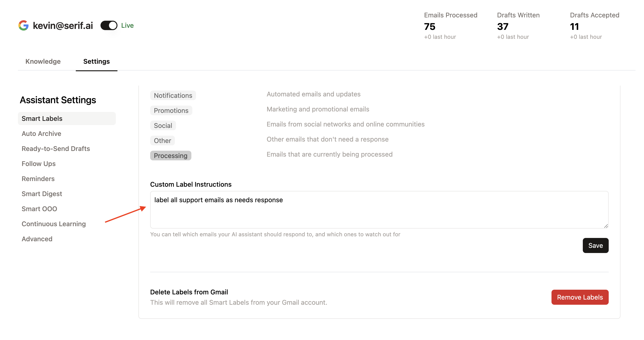Click the Notifications label chip

pyautogui.click(x=173, y=95)
